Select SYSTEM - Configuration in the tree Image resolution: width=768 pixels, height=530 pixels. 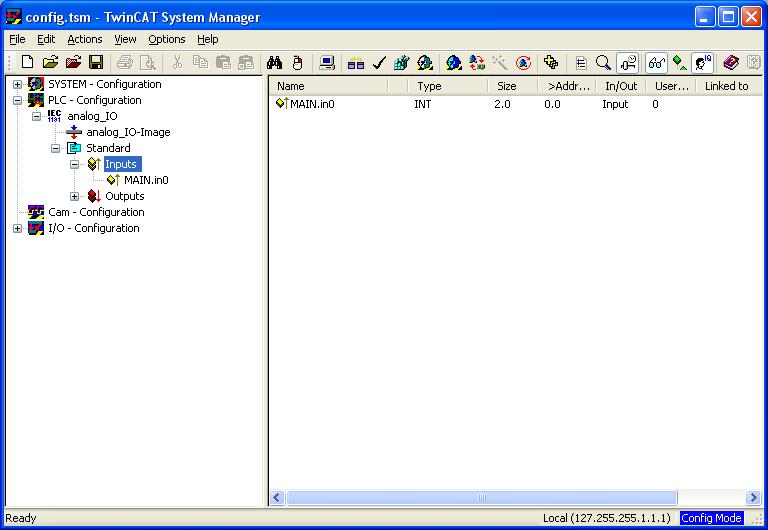104,84
